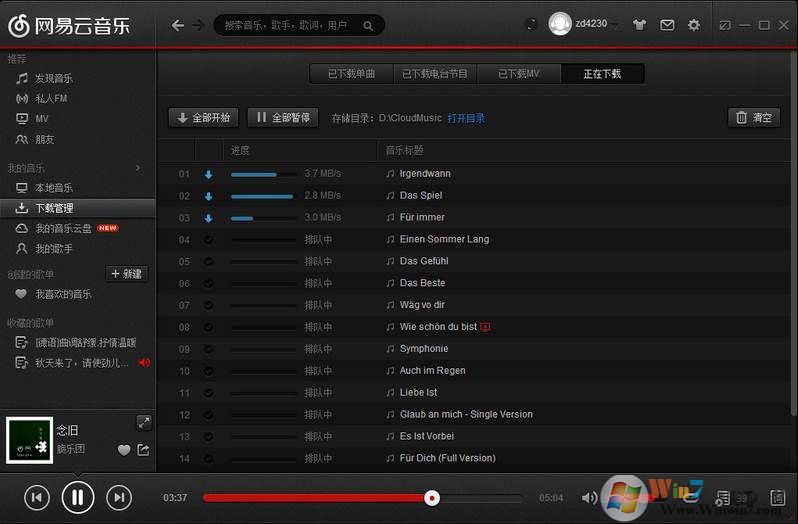Open the download folder via 打开目录
The image size is (798, 524).
click(466, 118)
